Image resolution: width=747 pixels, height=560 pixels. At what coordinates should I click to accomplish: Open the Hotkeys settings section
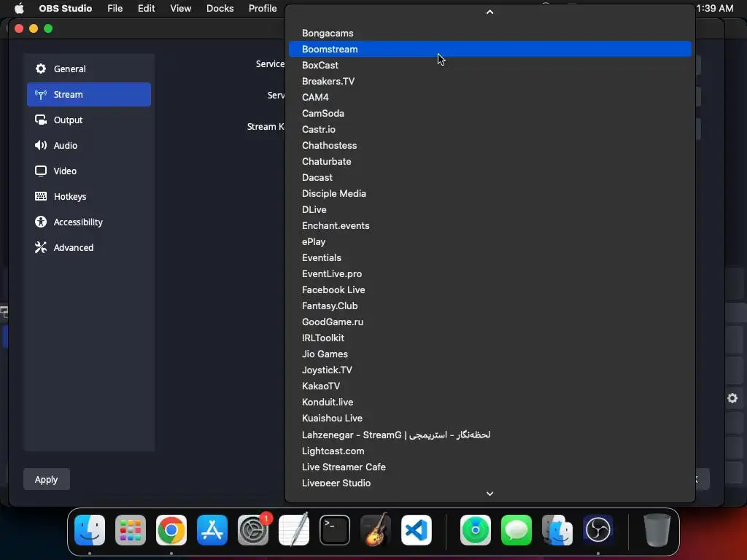coord(88,197)
